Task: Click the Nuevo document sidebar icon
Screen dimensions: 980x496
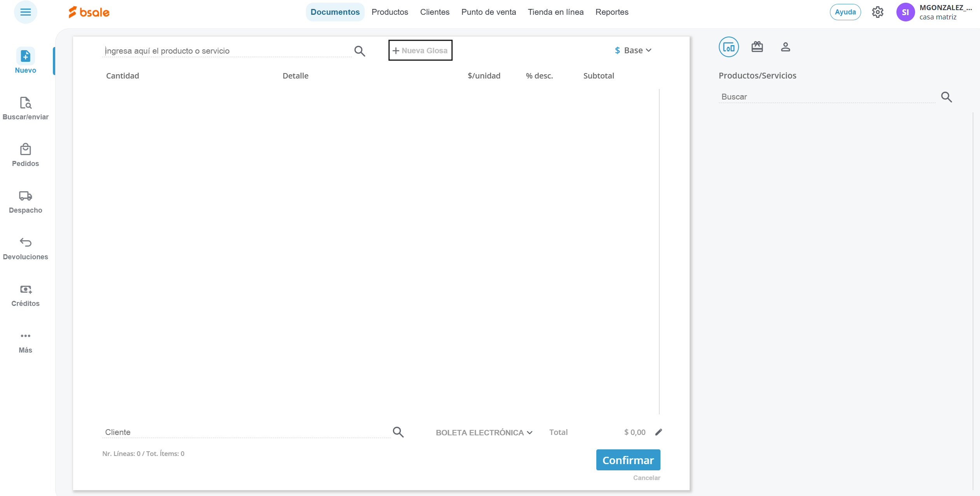Action: click(25, 56)
